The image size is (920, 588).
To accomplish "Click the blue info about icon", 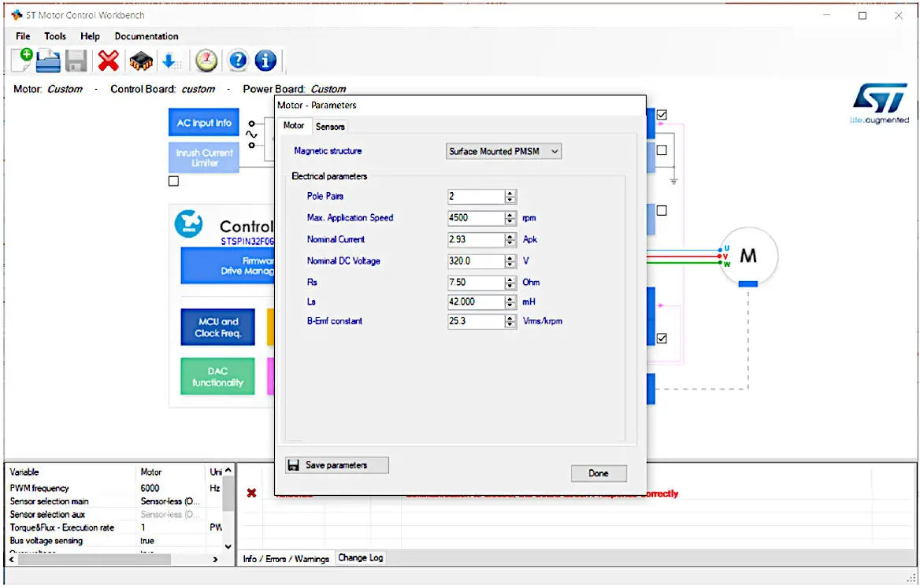I will pyautogui.click(x=265, y=61).
